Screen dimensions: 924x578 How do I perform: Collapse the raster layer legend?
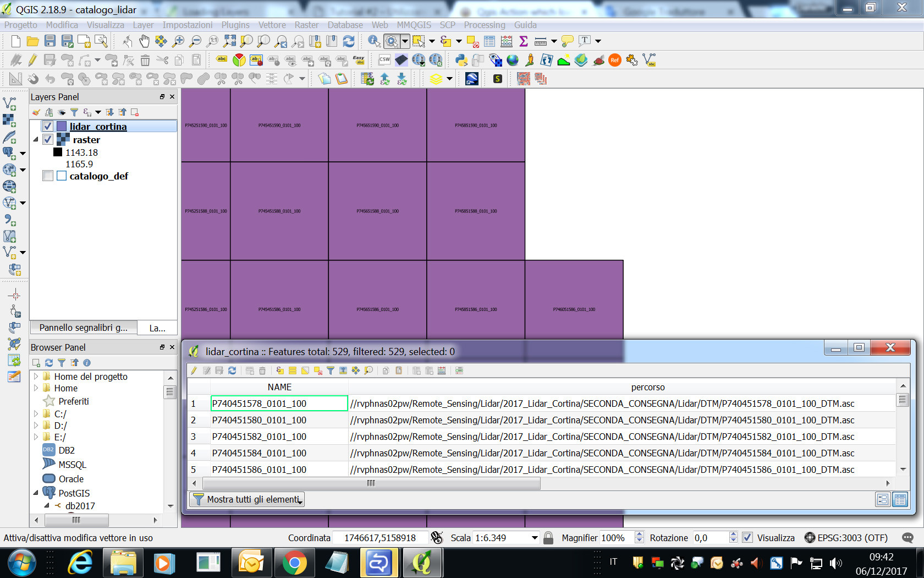point(36,140)
